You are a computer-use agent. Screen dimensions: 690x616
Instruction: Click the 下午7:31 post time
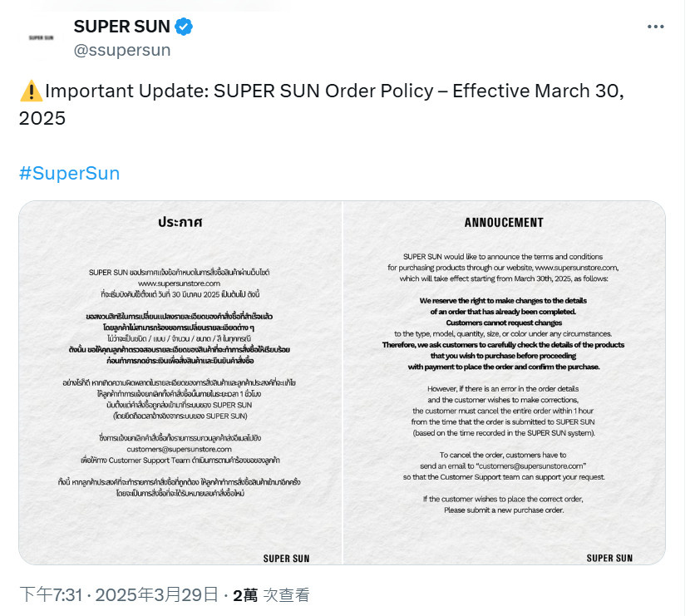51,595
